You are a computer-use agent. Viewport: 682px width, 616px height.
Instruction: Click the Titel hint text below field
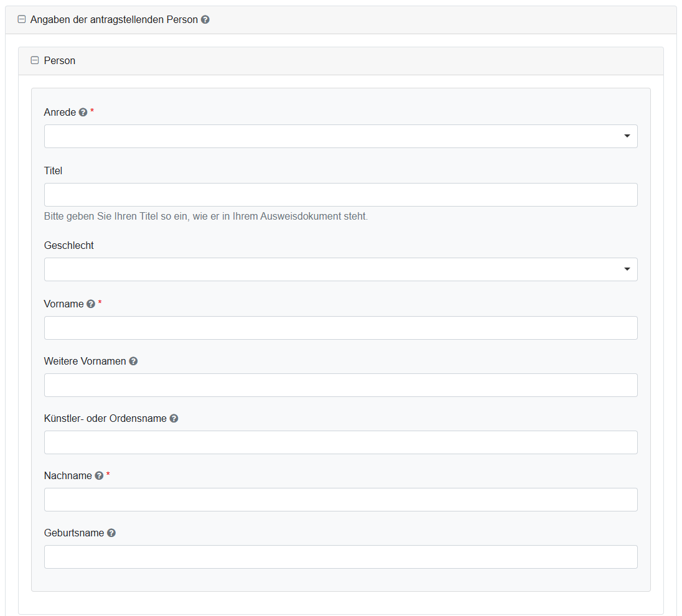pyautogui.click(x=205, y=217)
